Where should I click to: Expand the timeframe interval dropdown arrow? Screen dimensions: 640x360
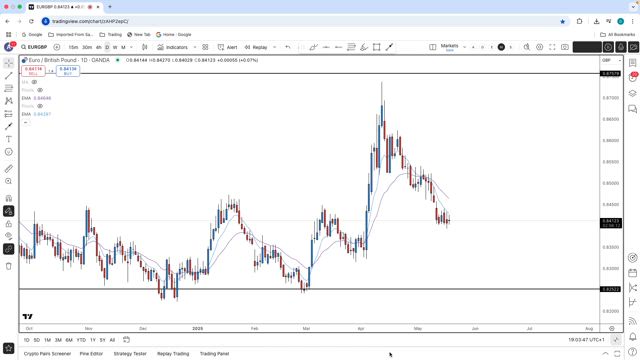131,47
